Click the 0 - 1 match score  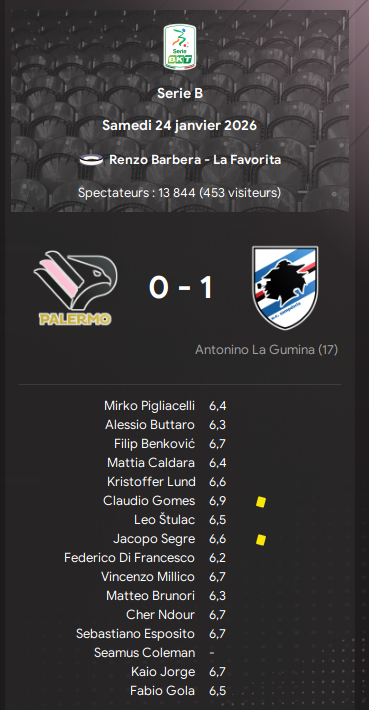pyautogui.click(x=180, y=288)
